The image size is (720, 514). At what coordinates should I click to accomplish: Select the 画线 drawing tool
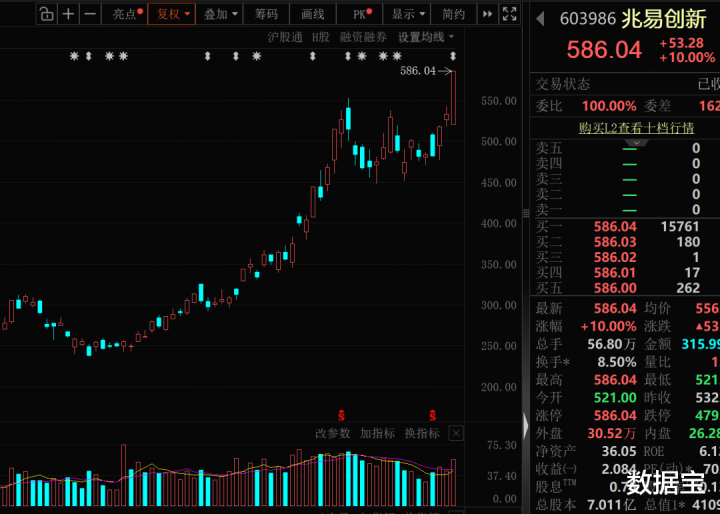313,14
